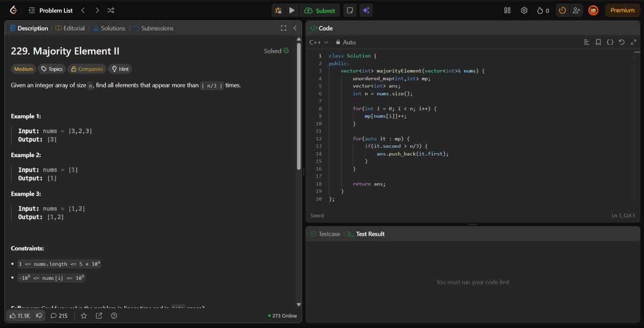Open the notes icon next to Submit
Screen dimensions: 644x328
click(350, 10)
